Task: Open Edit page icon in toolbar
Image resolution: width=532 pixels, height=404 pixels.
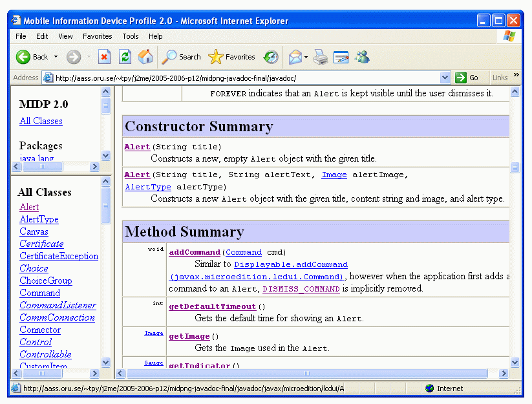Action: pos(341,57)
